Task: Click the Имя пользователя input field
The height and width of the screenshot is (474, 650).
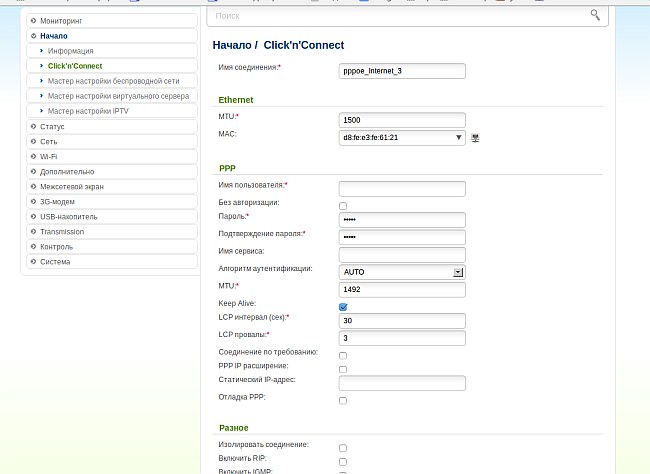Action: 402,188
